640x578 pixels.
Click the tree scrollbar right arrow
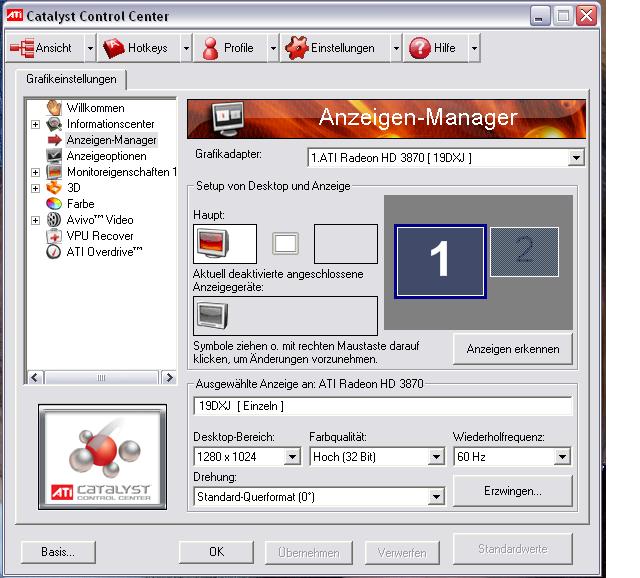(x=169, y=378)
